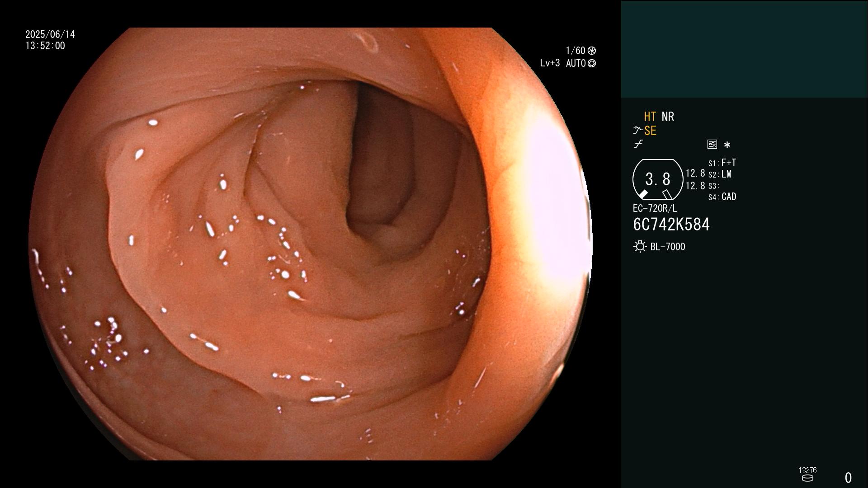The image size is (868, 488).
Task: Click the NR noise reduction label
Action: pos(668,117)
